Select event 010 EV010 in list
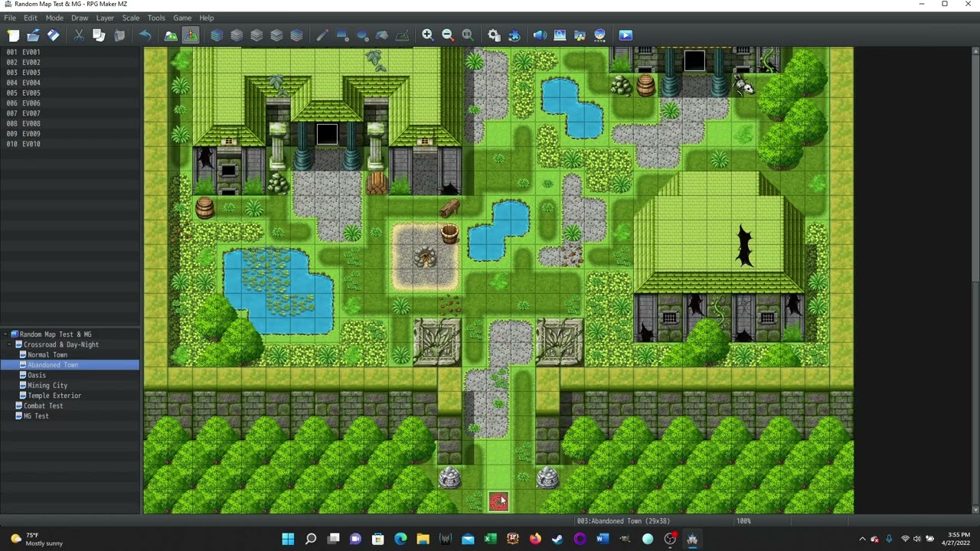980x551 pixels. pyautogui.click(x=70, y=144)
